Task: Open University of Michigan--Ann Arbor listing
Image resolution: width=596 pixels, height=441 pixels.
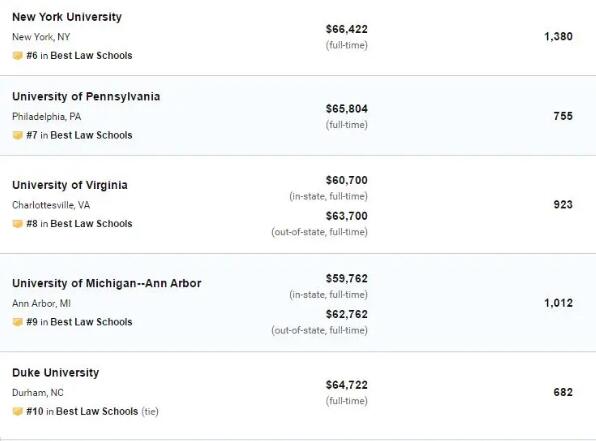Action: 107,283
